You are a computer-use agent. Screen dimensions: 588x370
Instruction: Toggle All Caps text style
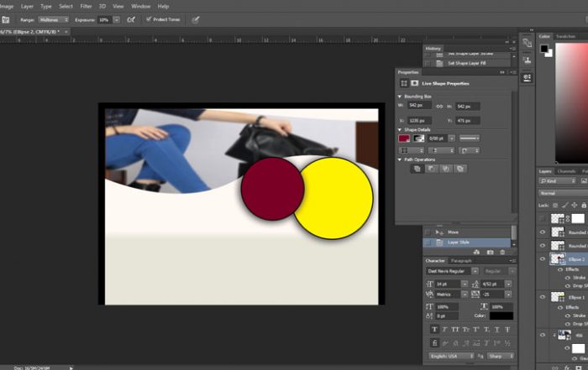click(x=455, y=330)
